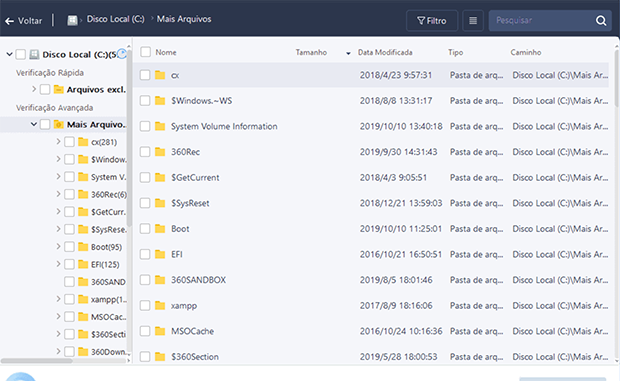Image resolution: width=620 pixels, height=381 pixels.
Task: Sort by Tamanho column header
Action: tap(311, 53)
